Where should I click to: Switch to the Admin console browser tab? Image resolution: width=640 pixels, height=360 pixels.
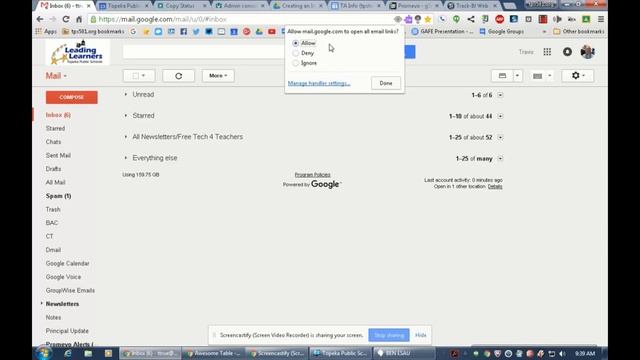(240, 6)
